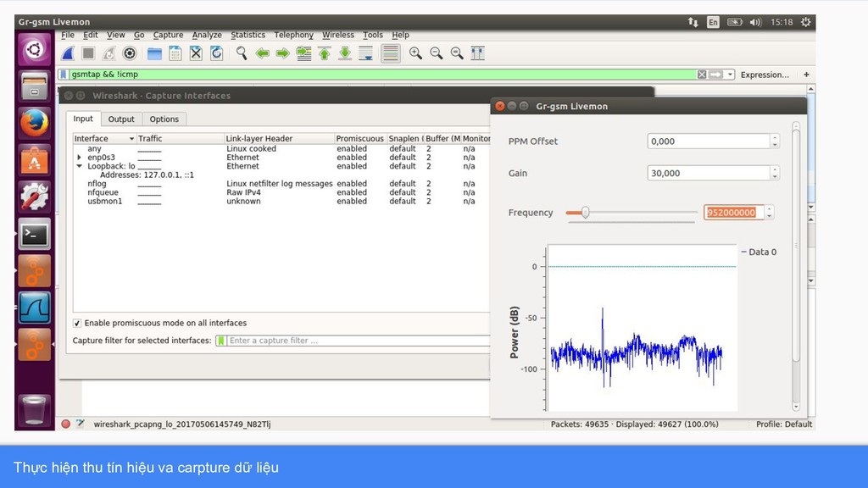Start capture with the shark fin icon
Image resolution: width=868 pixels, height=488 pixels.
tap(68, 53)
